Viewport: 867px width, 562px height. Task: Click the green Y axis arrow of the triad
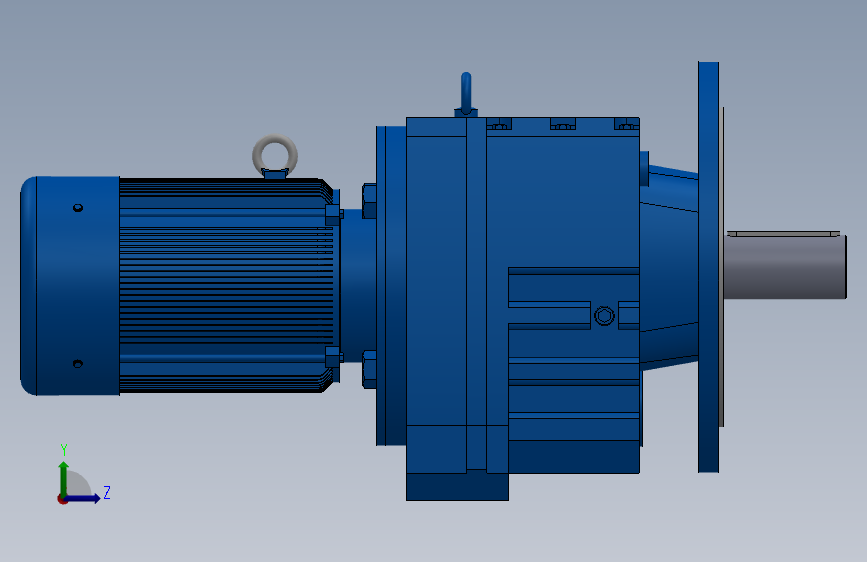click(x=64, y=477)
